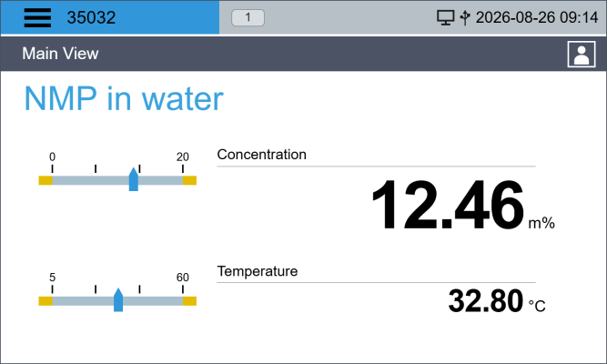Click right yellow limit of temperature bar

coord(189,301)
